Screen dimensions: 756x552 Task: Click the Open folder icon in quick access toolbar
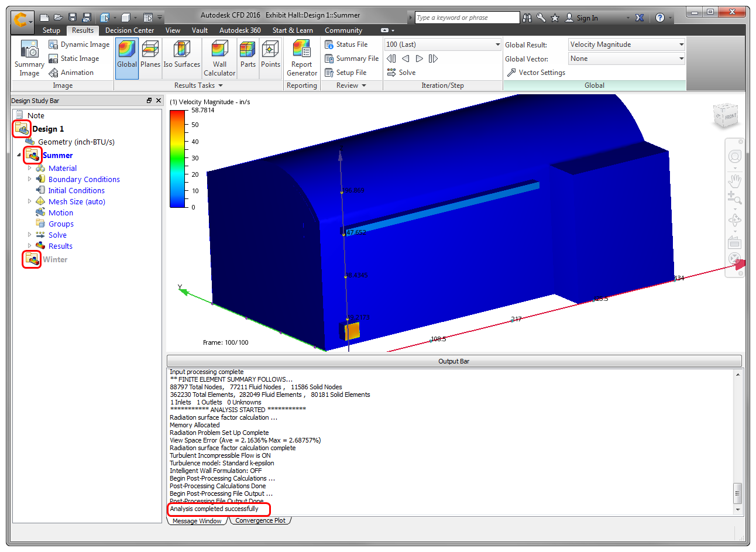tap(59, 18)
